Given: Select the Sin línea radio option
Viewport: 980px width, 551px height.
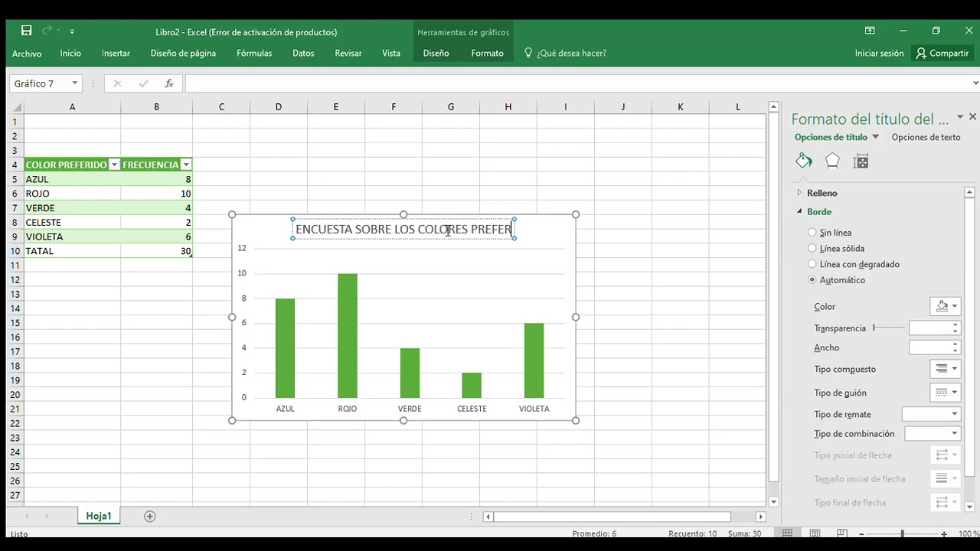Looking at the screenshot, I should pyautogui.click(x=812, y=233).
